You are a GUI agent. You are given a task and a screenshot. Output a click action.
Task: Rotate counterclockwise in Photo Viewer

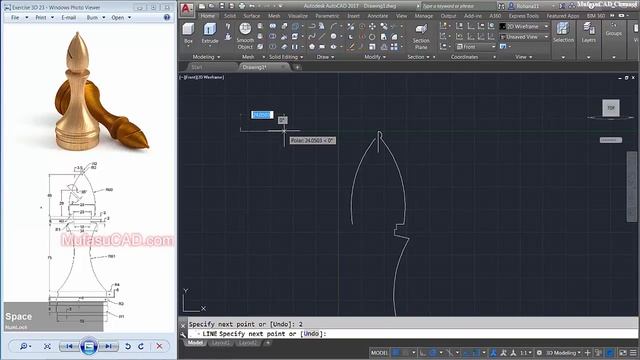coord(128,346)
